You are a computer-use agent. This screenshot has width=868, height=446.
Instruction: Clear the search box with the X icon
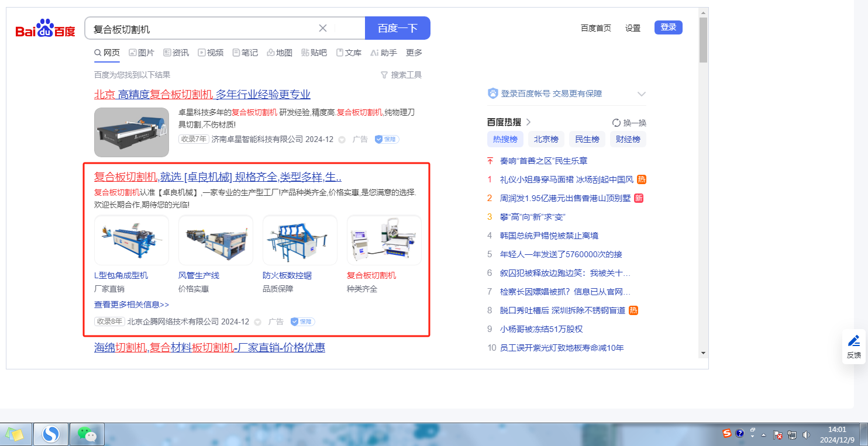tap(323, 28)
